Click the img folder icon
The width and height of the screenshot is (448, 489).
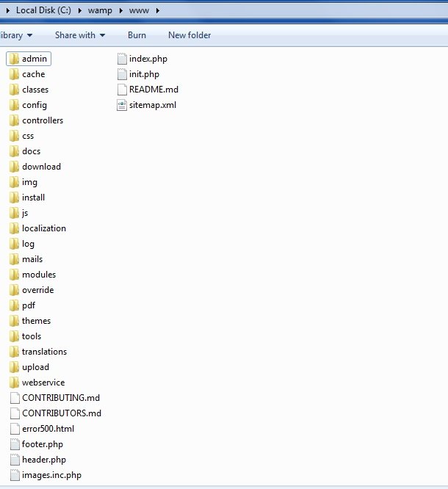14,182
